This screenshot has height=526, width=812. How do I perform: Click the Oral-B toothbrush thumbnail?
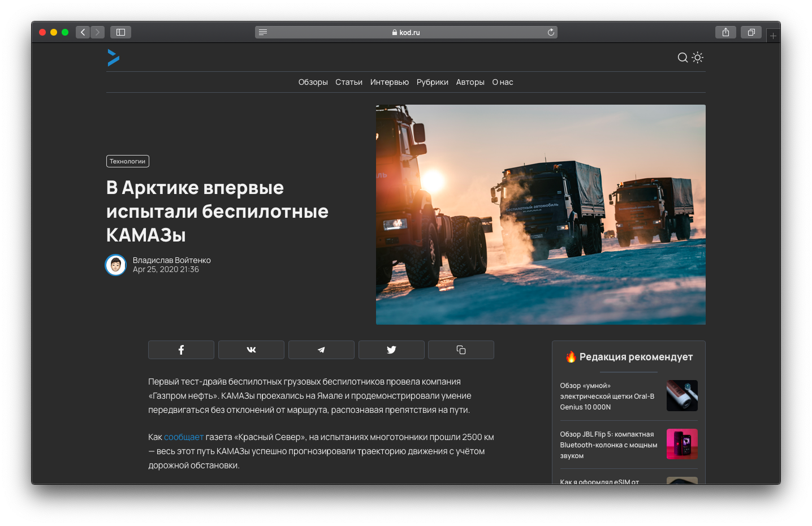[x=682, y=395]
